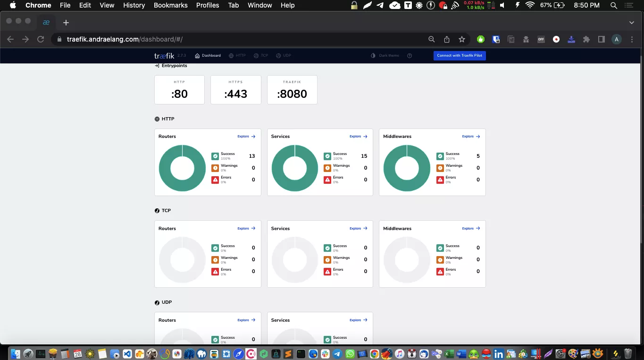Toggle the OFF extension icon
The width and height of the screenshot is (644, 360).
(541, 39)
